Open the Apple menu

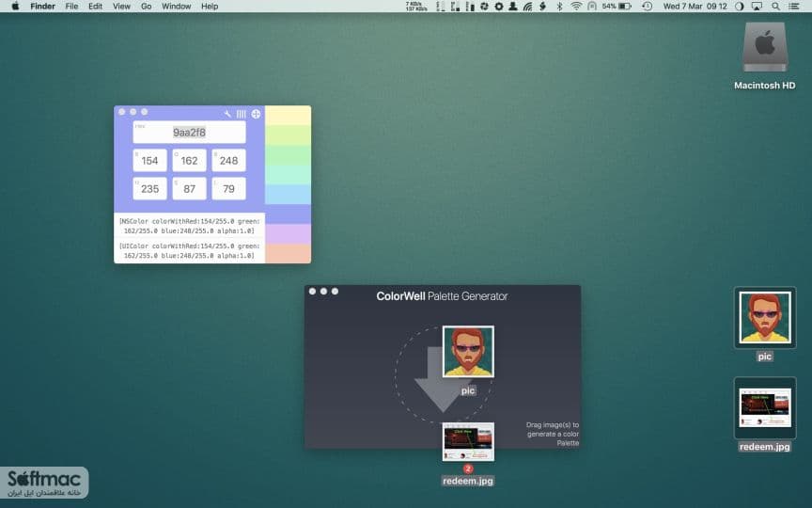[x=16, y=7]
